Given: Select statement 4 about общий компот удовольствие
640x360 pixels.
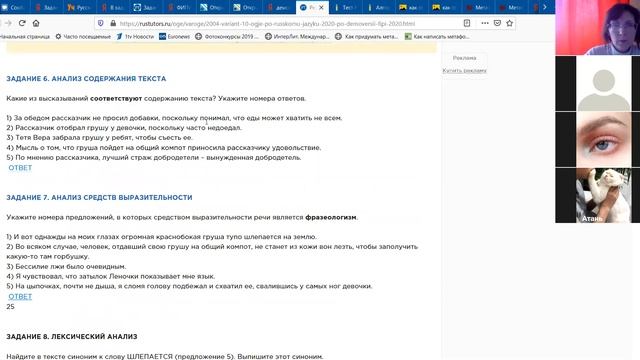Looking at the screenshot, I should (164, 148).
